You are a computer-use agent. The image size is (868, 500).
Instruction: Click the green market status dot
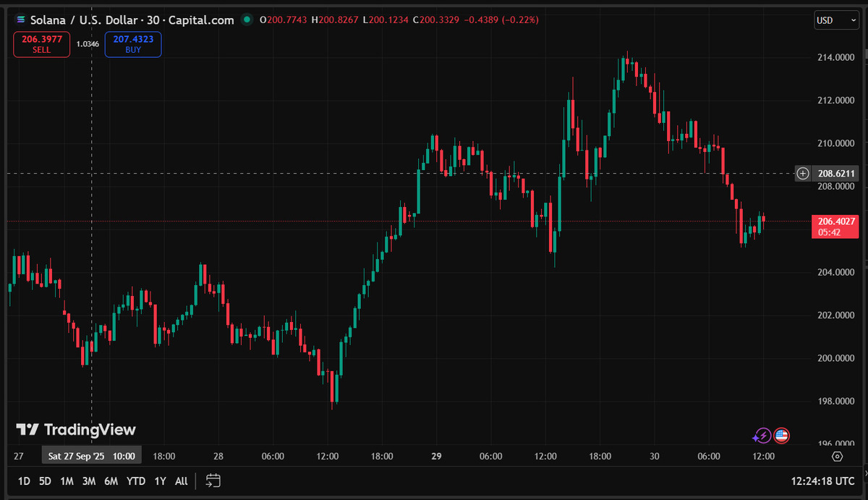point(247,20)
